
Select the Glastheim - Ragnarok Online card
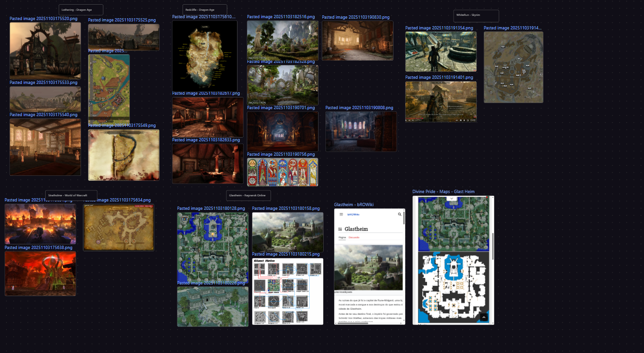(x=248, y=195)
